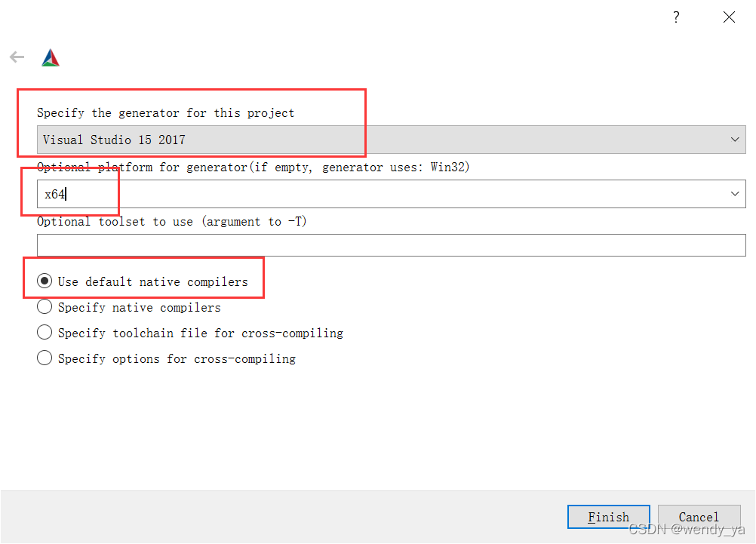The width and height of the screenshot is (756, 544).
Task: Click the 'Optional platform for generator' label
Action: [x=254, y=167]
